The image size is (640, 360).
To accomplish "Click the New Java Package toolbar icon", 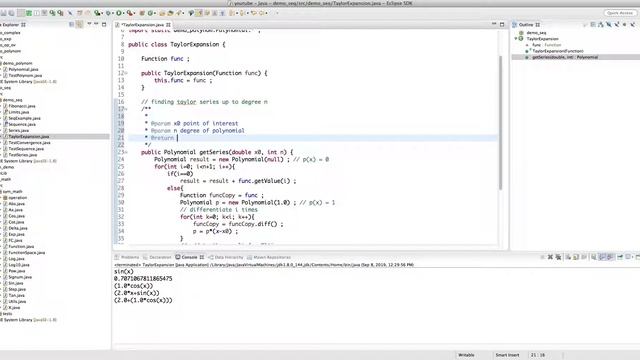I will (142, 13).
